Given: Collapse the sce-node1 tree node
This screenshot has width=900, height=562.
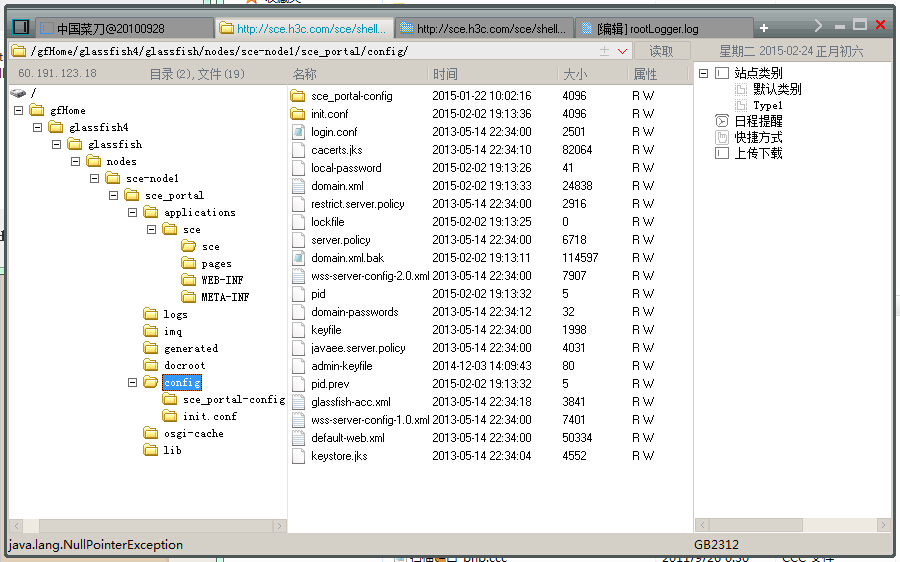Looking at the screenshot, I should [94, 179].
